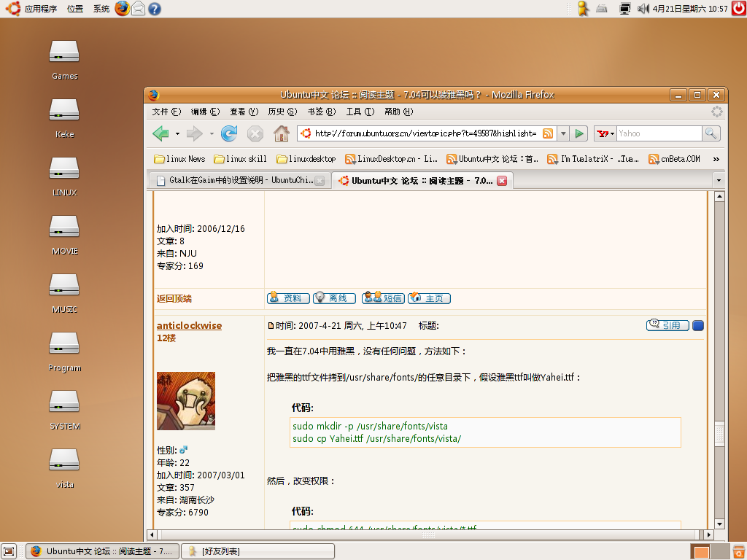Click inside the URL address field

tap(425, 134)
